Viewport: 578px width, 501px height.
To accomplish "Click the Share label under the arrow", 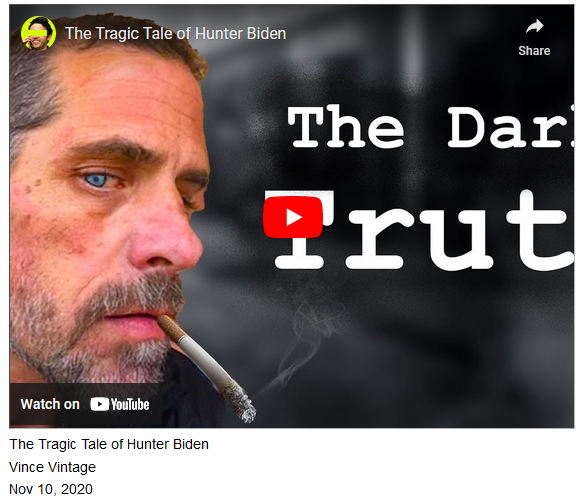I will tap(534, 51).
